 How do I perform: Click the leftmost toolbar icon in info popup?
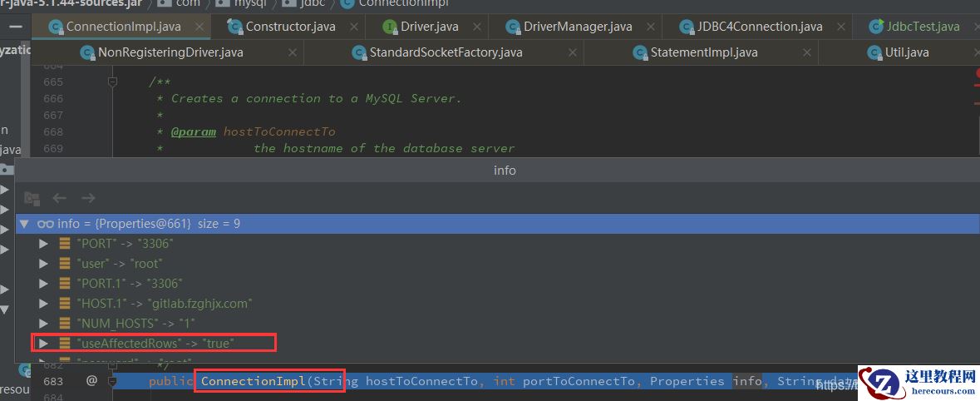[32, 198]
